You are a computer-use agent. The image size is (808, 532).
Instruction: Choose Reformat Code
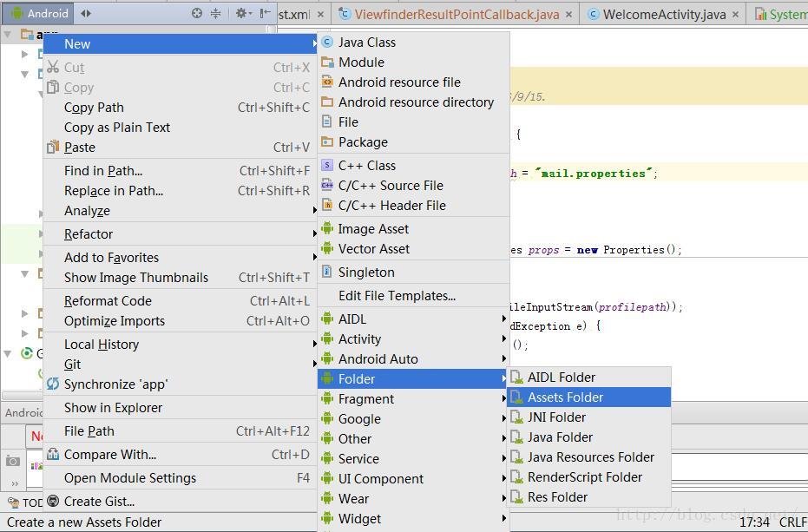tap(180, 301)
